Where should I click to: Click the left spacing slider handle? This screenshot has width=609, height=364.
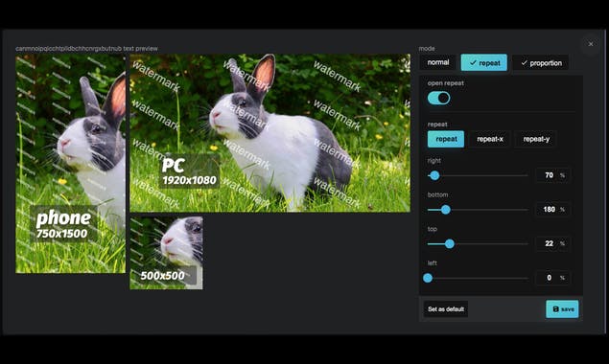[x=428, y=278]
